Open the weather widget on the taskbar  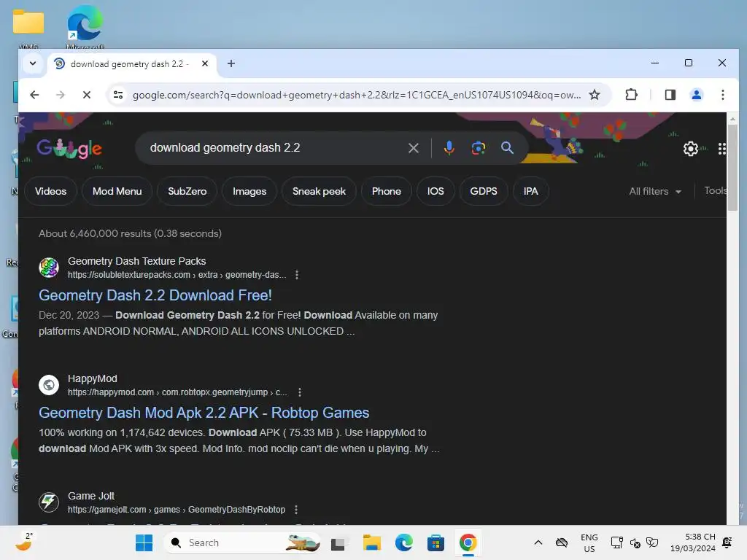(24, 542)
